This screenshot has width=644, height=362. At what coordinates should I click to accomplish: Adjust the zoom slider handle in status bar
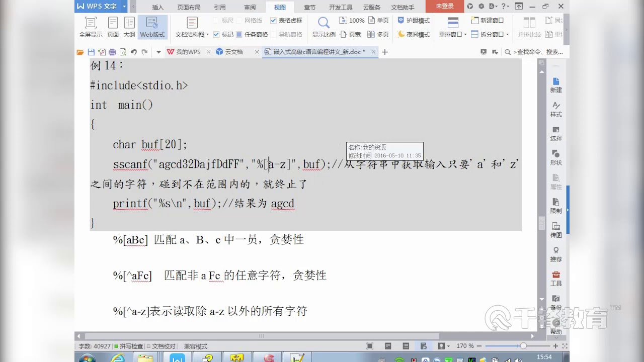coord(523,346)
